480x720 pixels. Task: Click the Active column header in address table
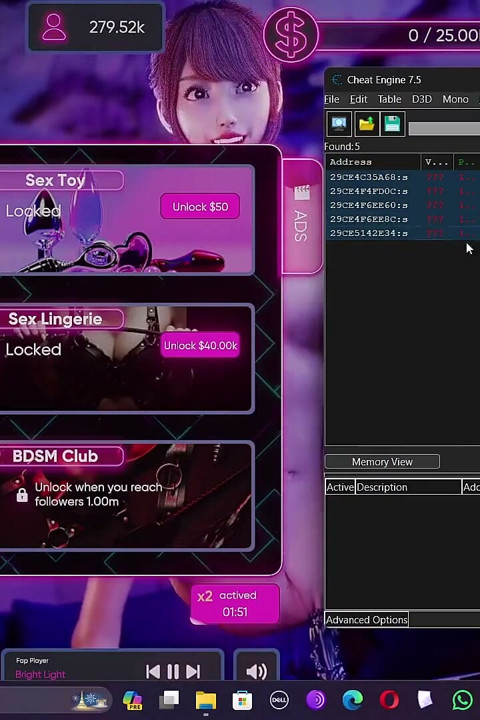pyautogui.click(x=340, y=487)
